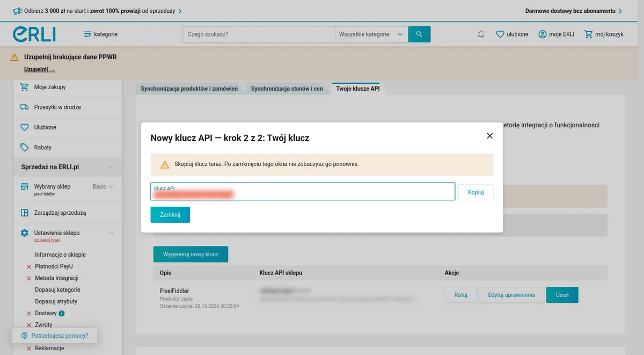Open moje ERLI account menu
Viewport: 644px width, 355px height.
(556, 34)
